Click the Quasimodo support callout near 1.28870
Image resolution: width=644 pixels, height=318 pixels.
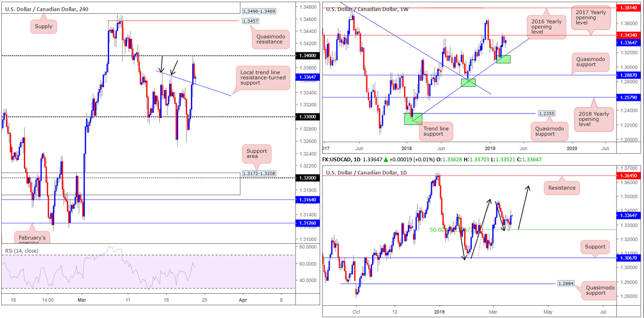coord(591,63)
